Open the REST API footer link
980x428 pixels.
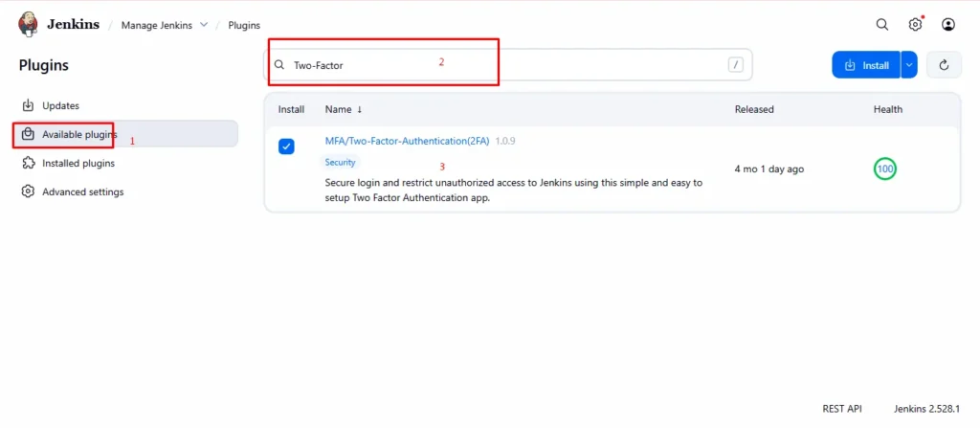[x=842, y=408]
